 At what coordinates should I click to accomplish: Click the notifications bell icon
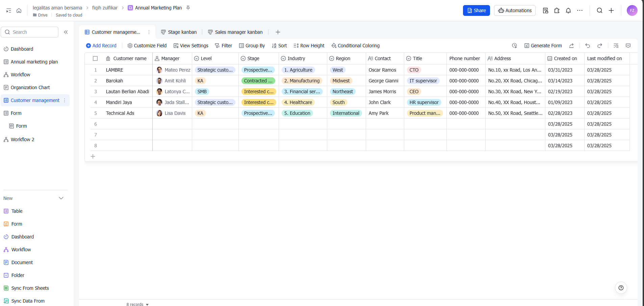click(x=568, y=10)
